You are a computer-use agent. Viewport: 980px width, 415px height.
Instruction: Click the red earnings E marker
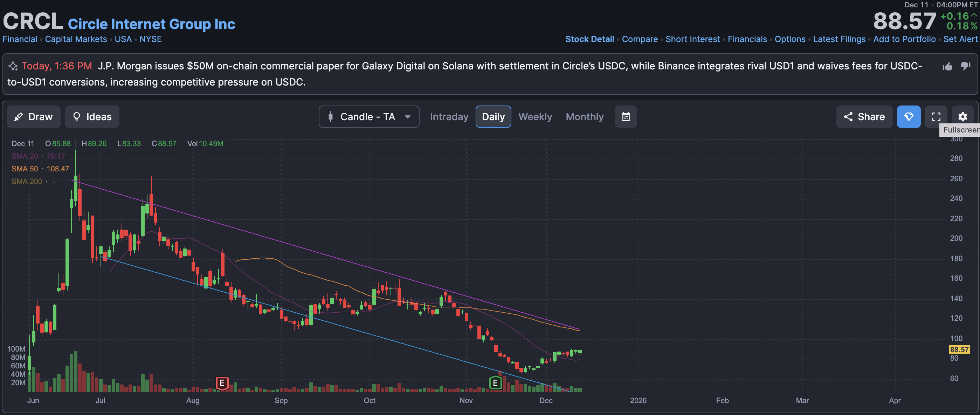click(222, 383)
